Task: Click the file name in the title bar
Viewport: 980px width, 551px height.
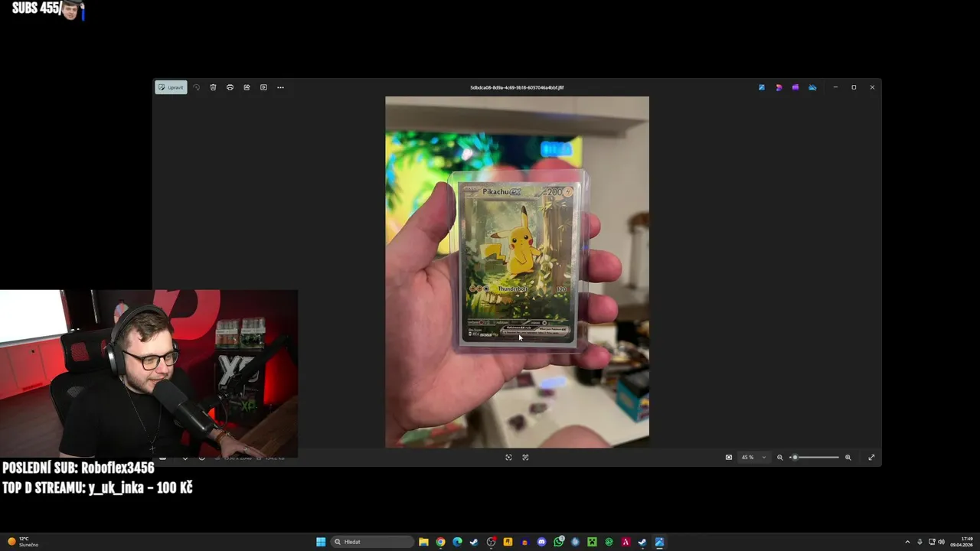Action: pyautogui.click(x=517, y=87)
